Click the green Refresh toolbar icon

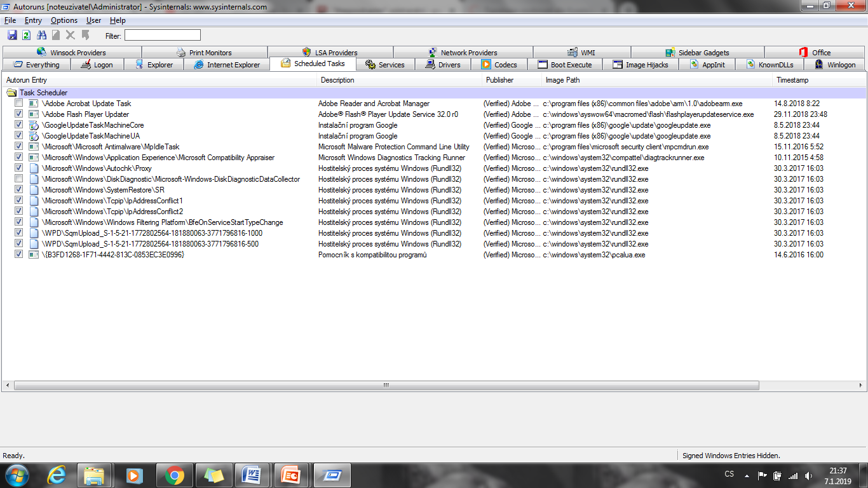(x=27, y=35)
